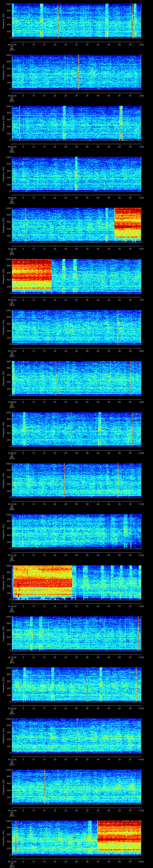This screenshot has height=868, width=153.
Task: Click the red broadband band in the 18:06:00 panel
Action: [32, 274]
